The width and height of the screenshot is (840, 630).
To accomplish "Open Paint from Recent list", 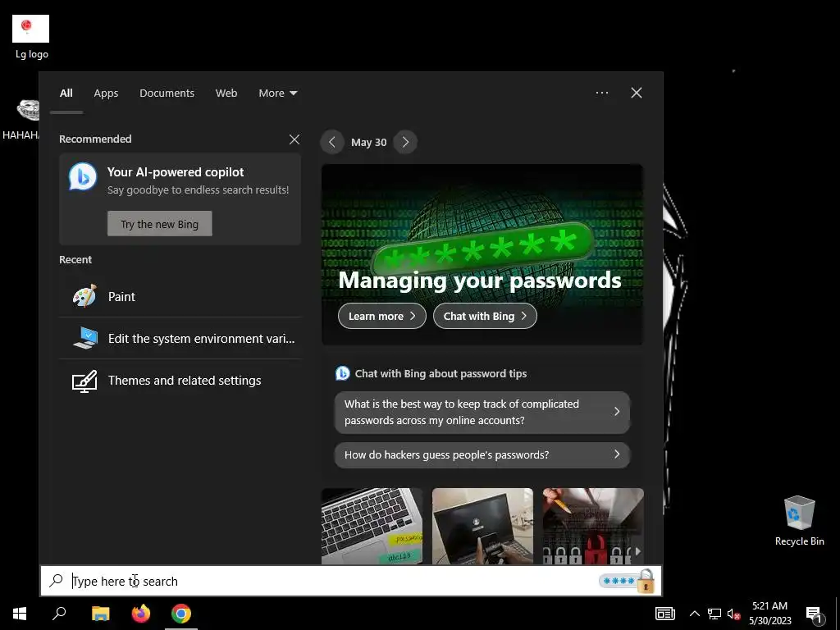I will pos(180,296).
